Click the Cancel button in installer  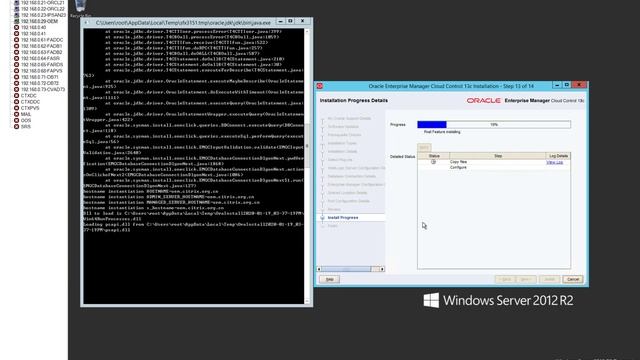coord(573,279)
